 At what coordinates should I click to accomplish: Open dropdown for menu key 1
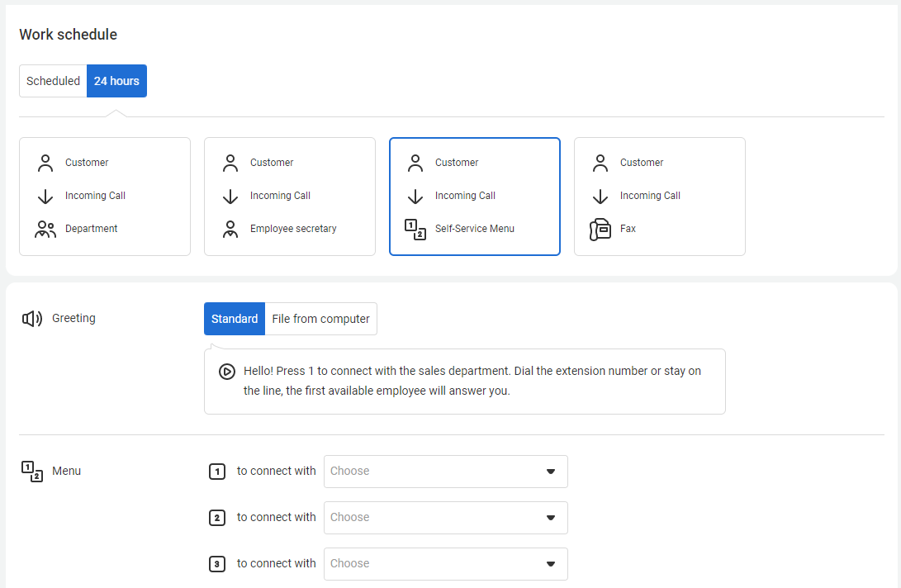pos(445,472)
